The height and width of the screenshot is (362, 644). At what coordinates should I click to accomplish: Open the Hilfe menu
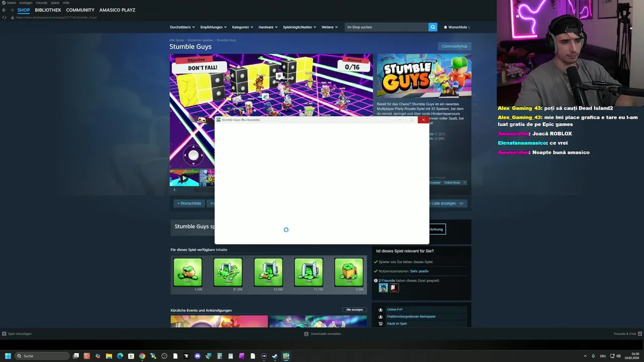[x=66, y=3]
